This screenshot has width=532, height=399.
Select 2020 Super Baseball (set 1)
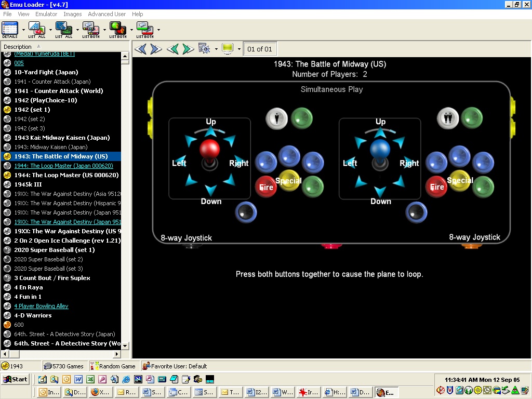pyautogui.click(x=54, y=250)
